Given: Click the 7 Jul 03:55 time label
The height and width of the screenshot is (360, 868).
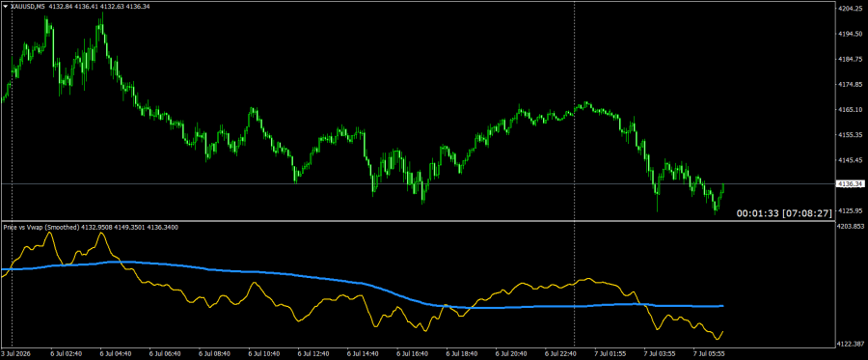Looking at the screenshot, I should coord(661,352).
